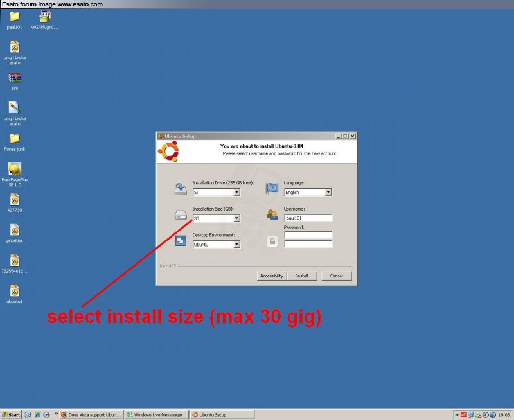Click the Desktop Environment windows icon
This screenshot has height=420, width=514.
click(x=181, y=241)
